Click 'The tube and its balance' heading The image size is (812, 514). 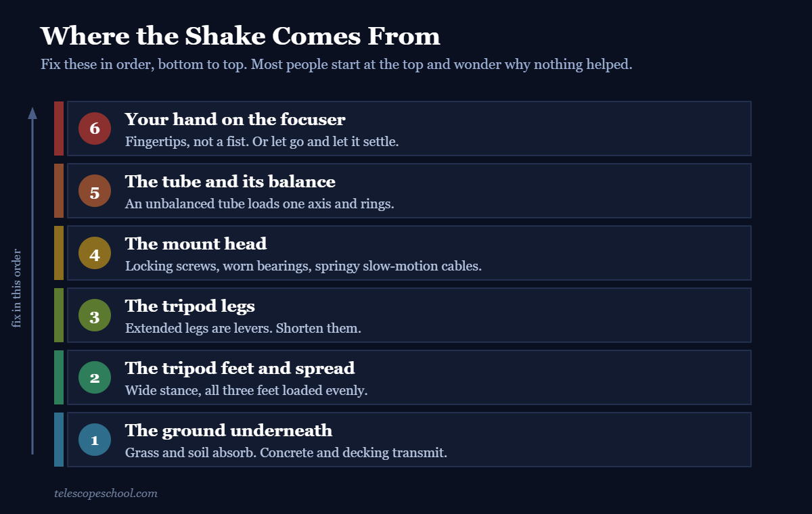(230, 182)
